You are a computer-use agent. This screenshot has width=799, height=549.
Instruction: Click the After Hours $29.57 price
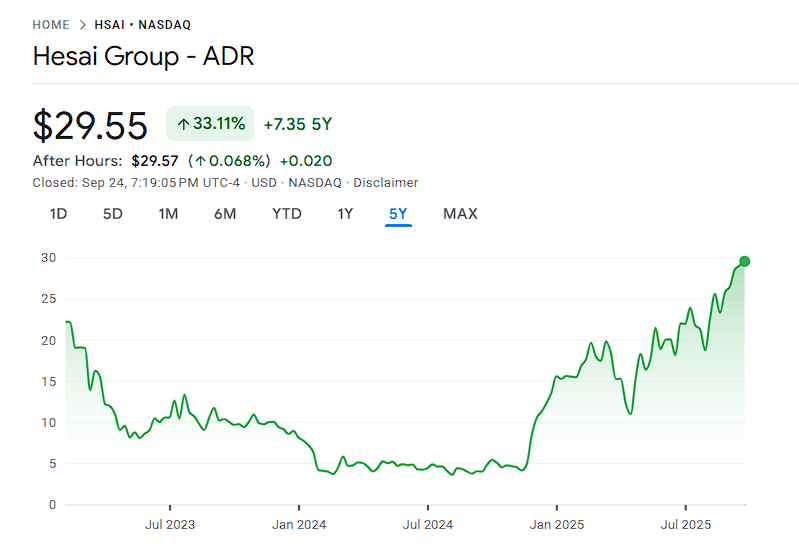pos(155,161)
